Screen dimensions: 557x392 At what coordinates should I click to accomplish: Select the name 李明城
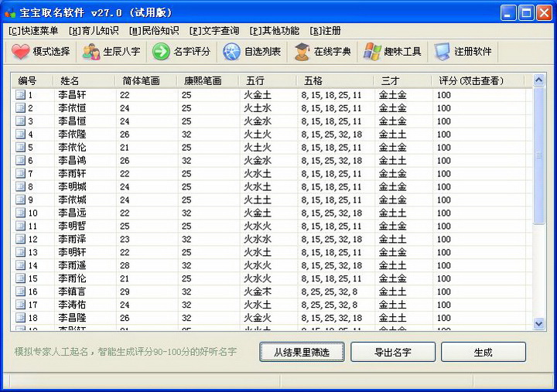pos(72,187)
